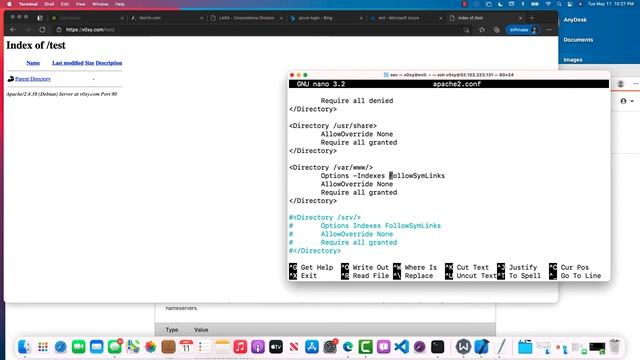Open Terminal icon in the Dock
This screenshot has width=640, height=360.
[438, 347]
